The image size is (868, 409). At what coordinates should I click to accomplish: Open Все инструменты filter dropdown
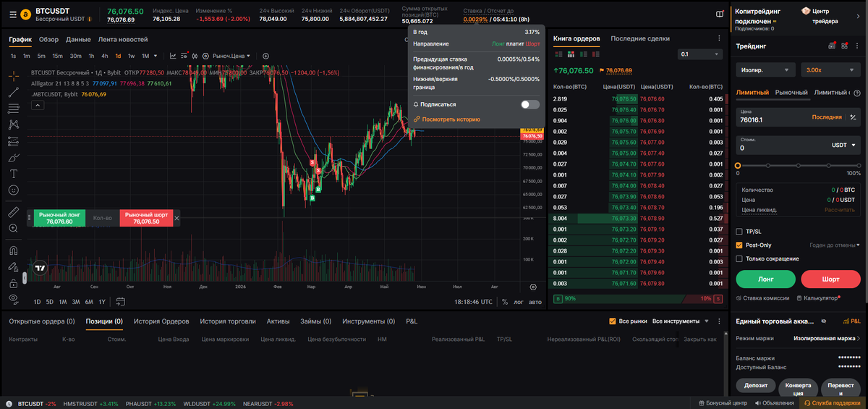pyautogui.click(x=679, y=321)
